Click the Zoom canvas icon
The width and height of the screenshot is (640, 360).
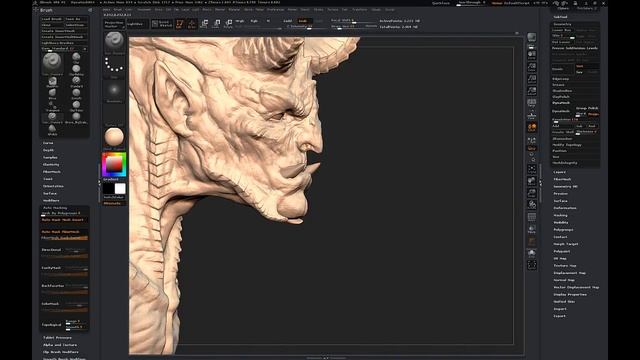pos(531,67)
